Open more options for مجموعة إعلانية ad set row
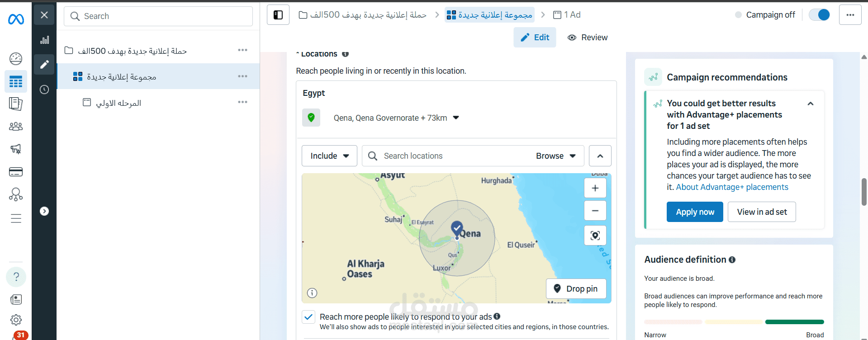Image resolution: width=868 pixels, height=340 pixels. tap(242, 76)
